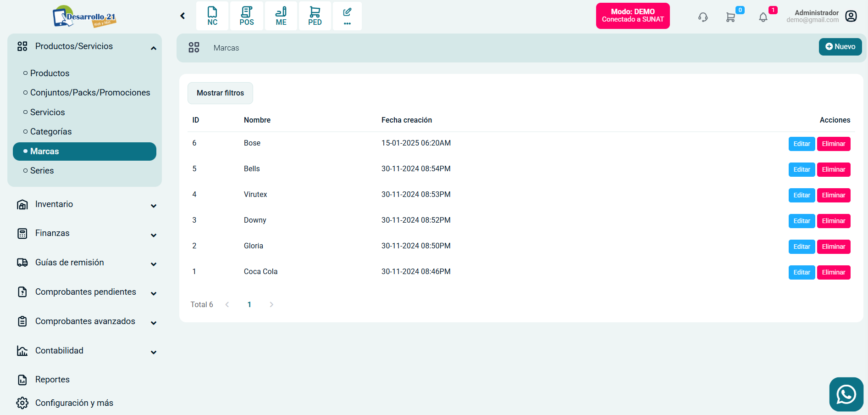This screenshot has height=415, width=868.
Task: Go to Series in the sidebar
Action: [42, 171]
